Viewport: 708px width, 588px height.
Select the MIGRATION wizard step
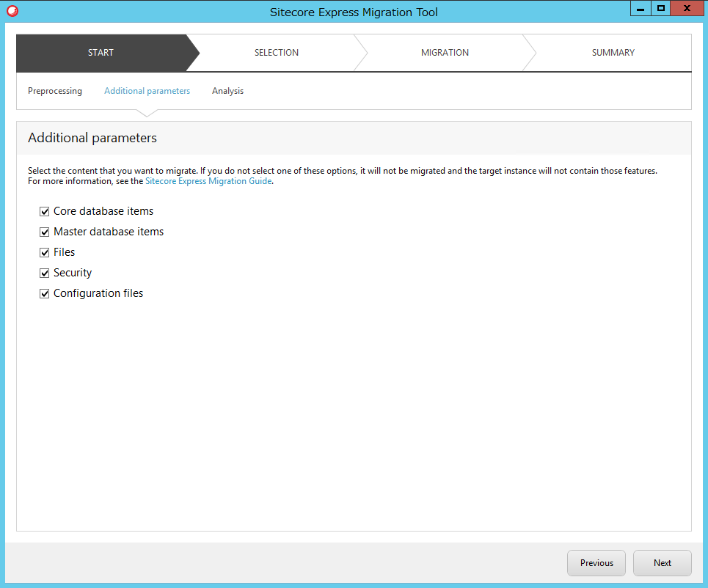point(445,53)
